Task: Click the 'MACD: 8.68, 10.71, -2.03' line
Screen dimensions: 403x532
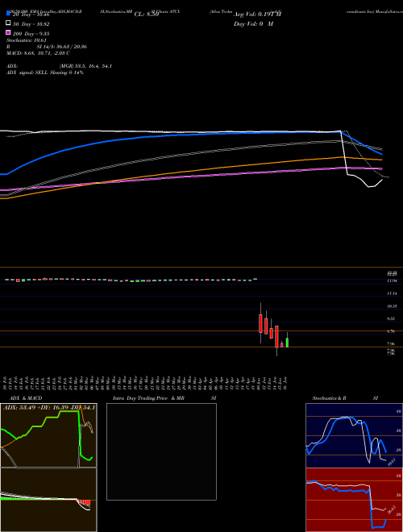Action: pos(39,53)
